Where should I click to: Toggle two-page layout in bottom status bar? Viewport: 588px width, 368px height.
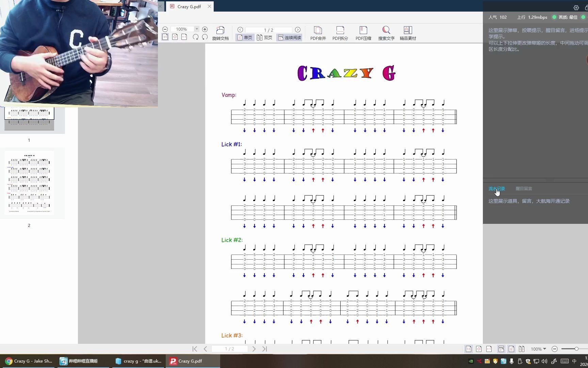522,349
